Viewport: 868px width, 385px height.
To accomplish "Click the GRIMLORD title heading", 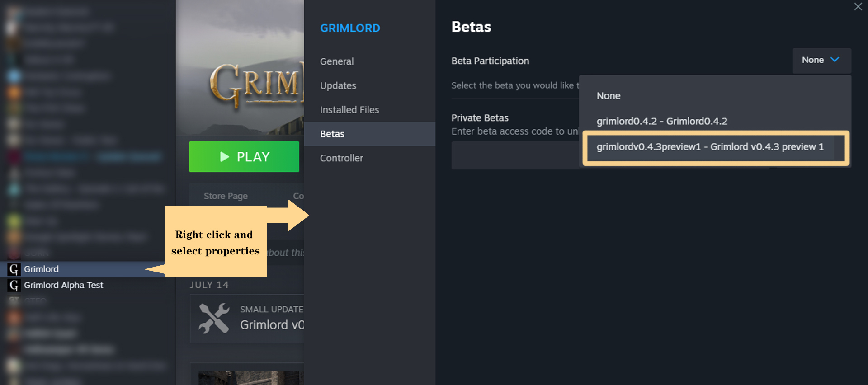I will (x=350, y=28).
